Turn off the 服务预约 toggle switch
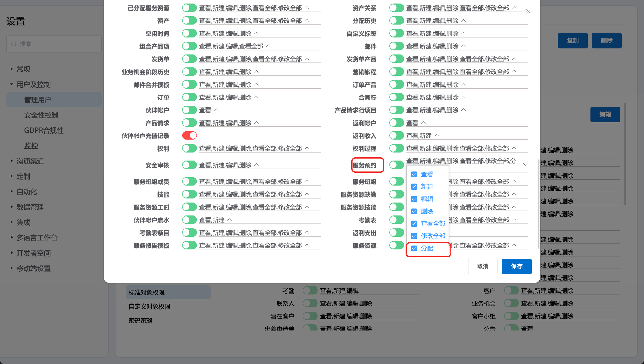The image size is (644, 364). pyautogui.click(x=396, y=165)
